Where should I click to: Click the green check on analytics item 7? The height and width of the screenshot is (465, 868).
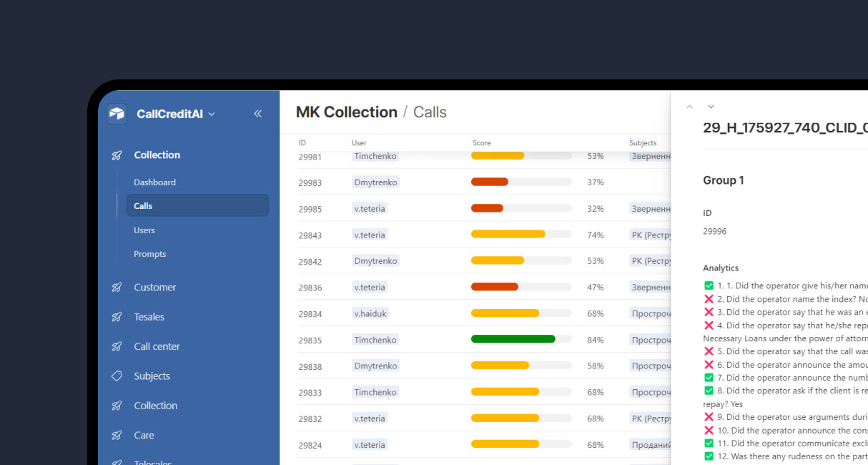point(709,378)
